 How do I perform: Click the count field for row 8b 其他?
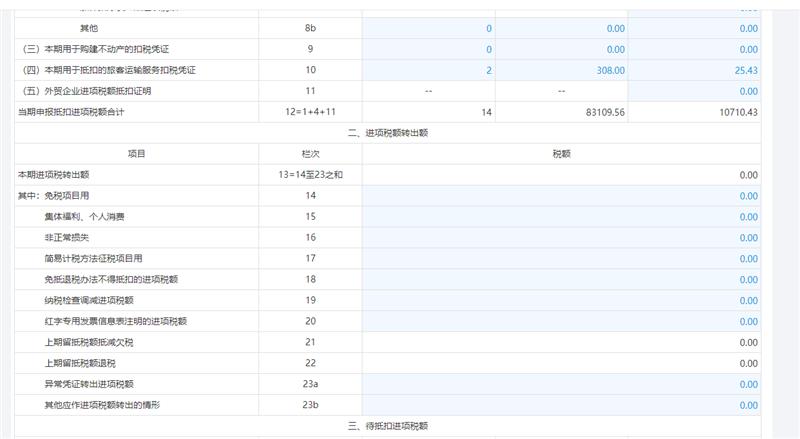pos(428,28)
